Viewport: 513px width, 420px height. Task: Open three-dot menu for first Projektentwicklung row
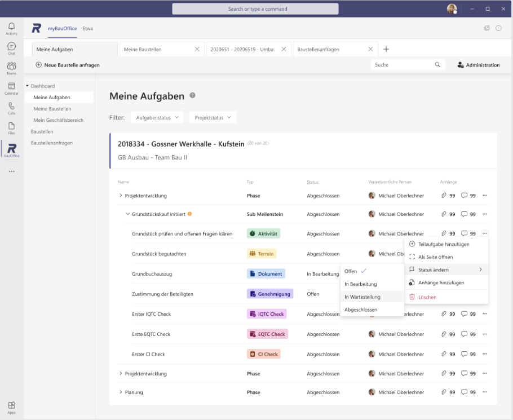coord(485,196)
